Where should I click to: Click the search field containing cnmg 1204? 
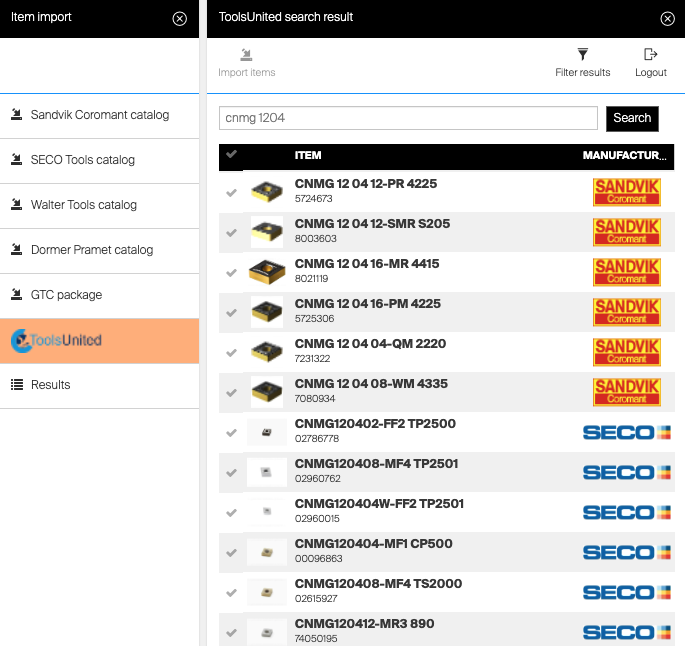click(x=408, y=118)
